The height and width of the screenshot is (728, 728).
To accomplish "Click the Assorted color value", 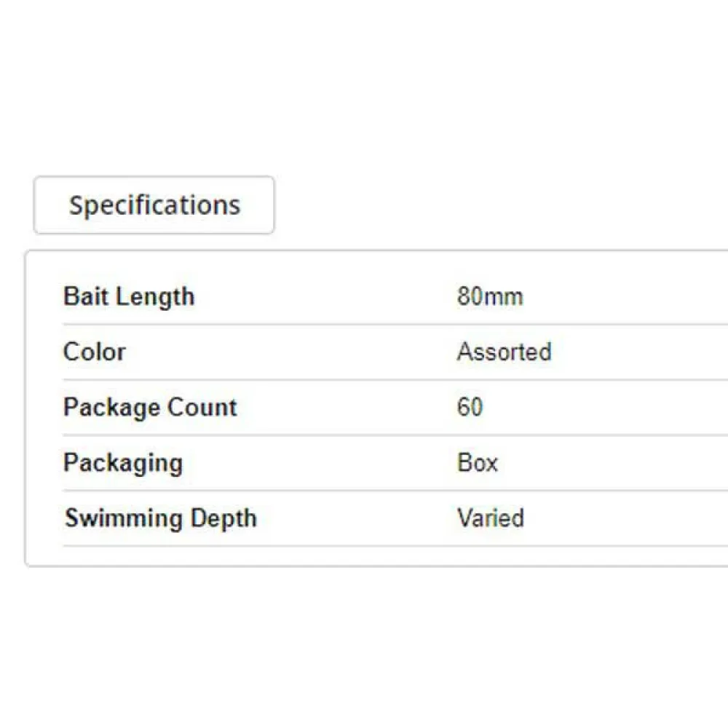I will click(504, 352).
